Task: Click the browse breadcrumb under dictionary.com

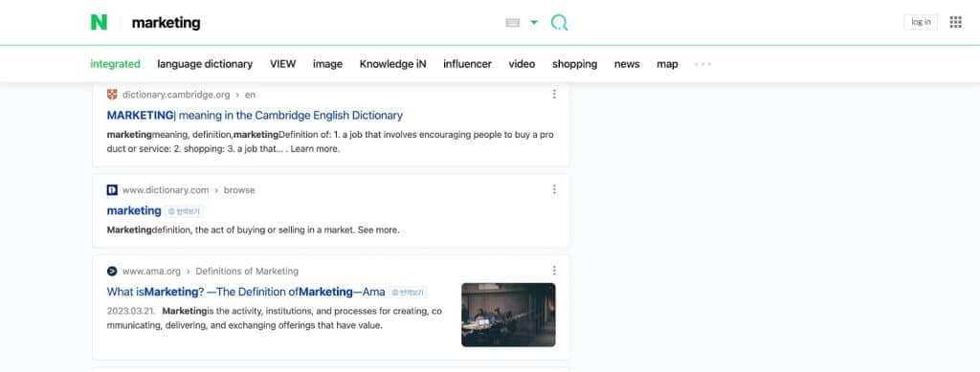Action: 239,189
